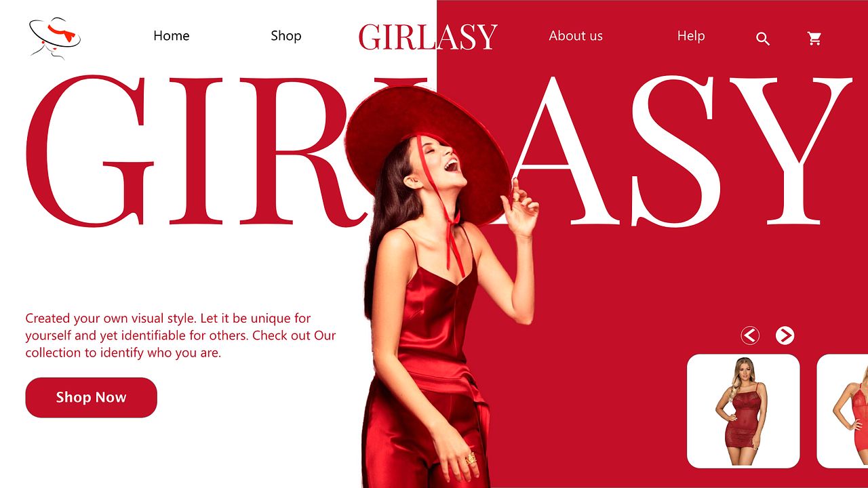The image size is (868, 488).
Task: Click the gold ring on model's hand
Action: [x=470, y=459]
